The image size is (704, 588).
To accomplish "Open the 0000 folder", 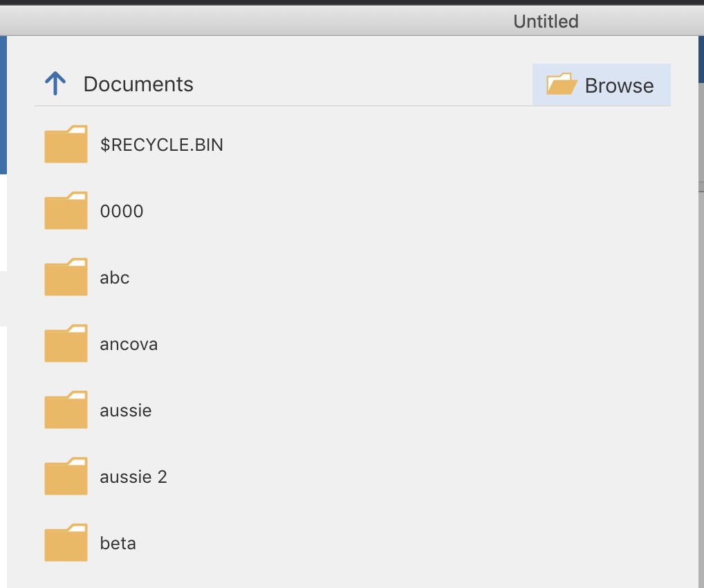I will 122,210.
